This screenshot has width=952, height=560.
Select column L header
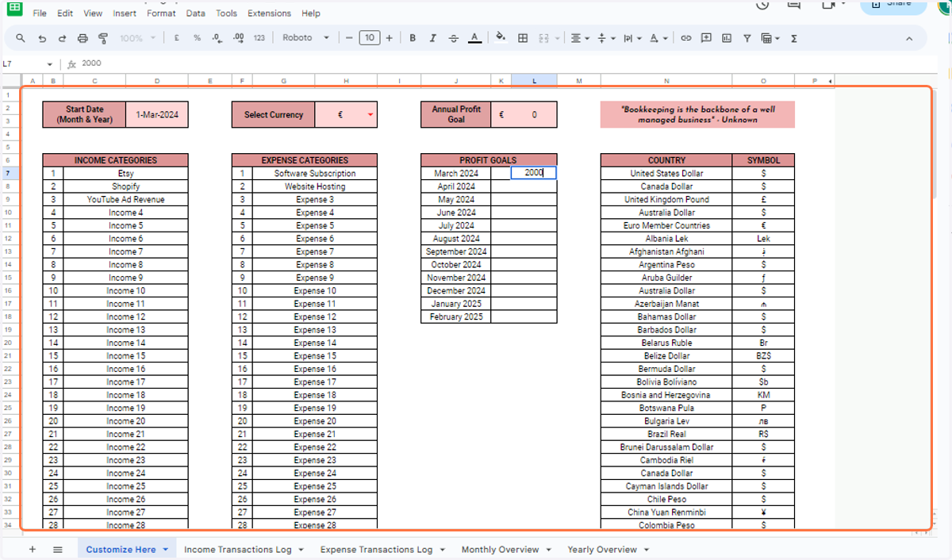534,80
